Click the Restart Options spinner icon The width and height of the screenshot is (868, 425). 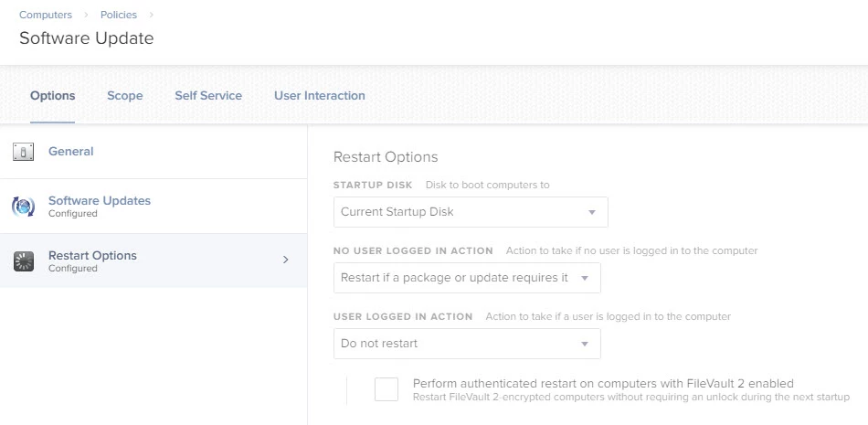(24, 261)
